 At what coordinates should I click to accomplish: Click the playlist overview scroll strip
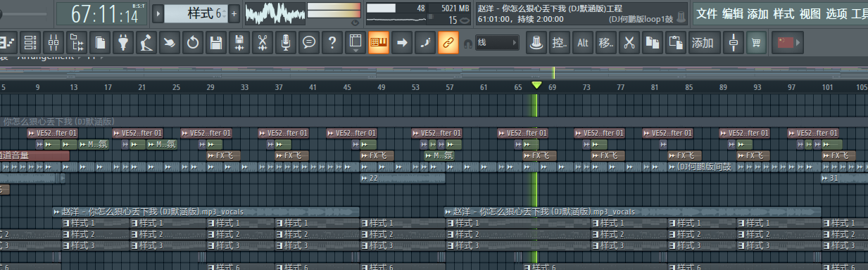(x=434, y=72)
